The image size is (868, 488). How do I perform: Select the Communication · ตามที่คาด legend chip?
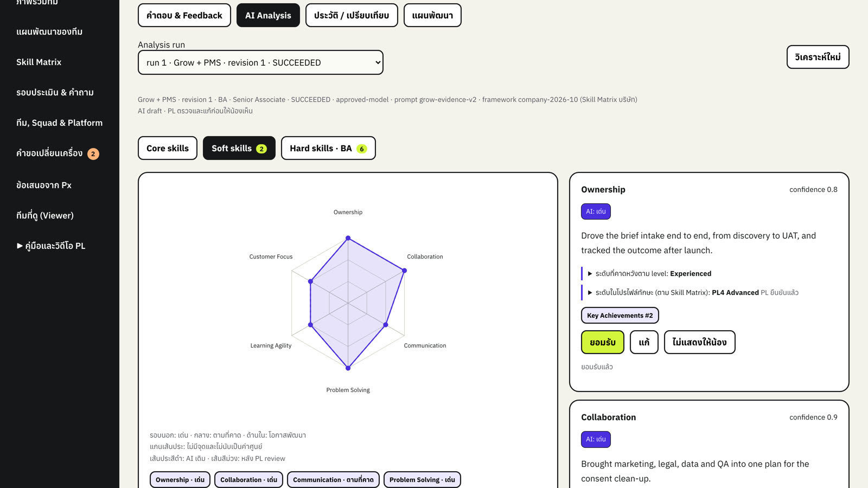[333, 480]
